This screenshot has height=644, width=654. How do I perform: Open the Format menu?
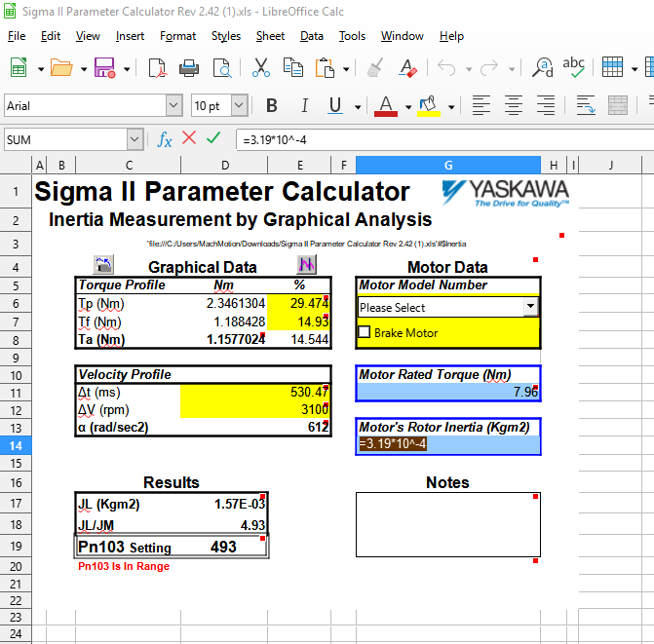click(177, 36)
